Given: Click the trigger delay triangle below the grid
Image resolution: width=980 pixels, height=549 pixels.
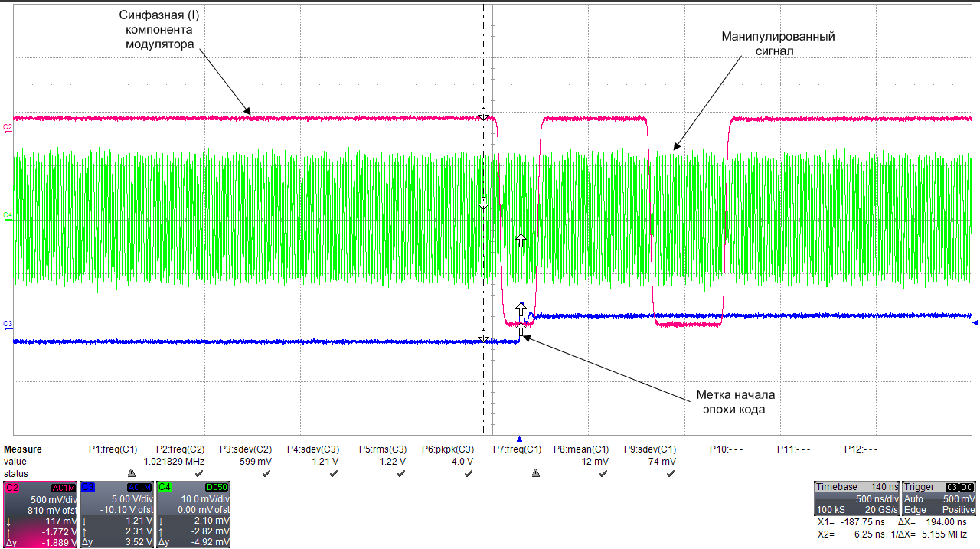Looking at the screenshot, I should click(520, 439).
